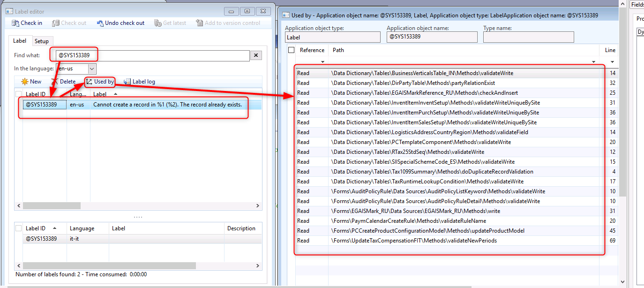Screen dimensions: 644x288
Task: Open the en-us language dropdown
Action: [x=91, y=68]
